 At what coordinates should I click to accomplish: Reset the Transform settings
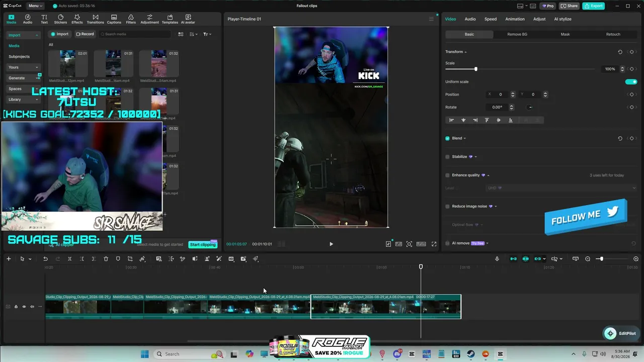[620, 52]
